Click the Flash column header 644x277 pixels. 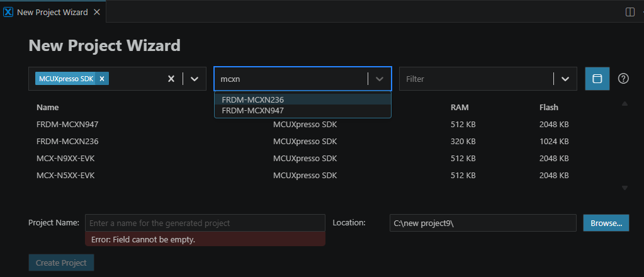(549, 107)
